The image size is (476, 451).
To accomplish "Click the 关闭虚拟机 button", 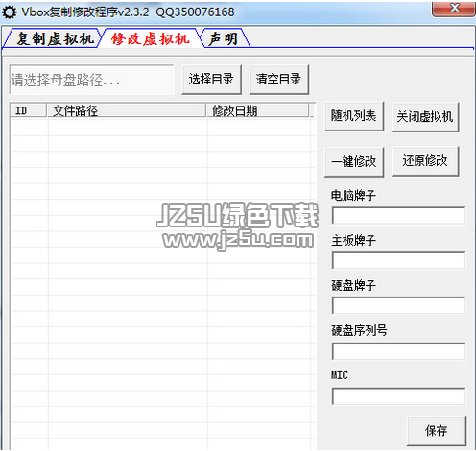I will (x=425, y=117).
